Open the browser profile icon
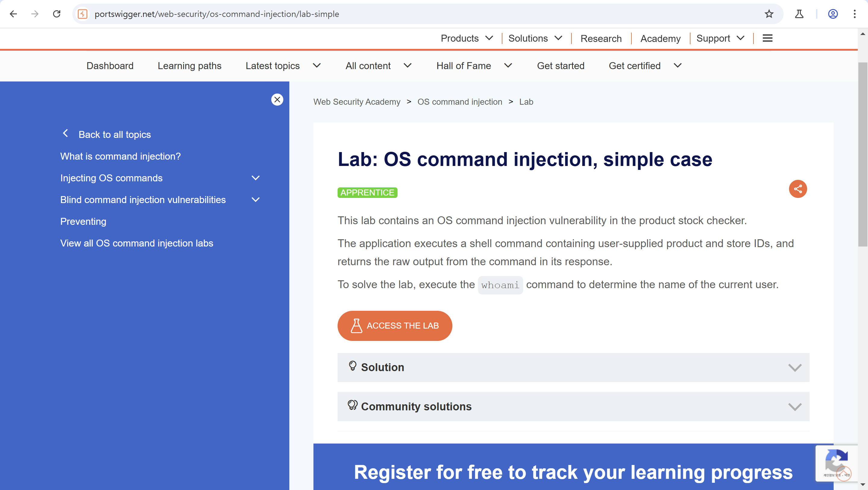Image resolution: width=868 pixels, height=490 pixels. coord(833,14)
